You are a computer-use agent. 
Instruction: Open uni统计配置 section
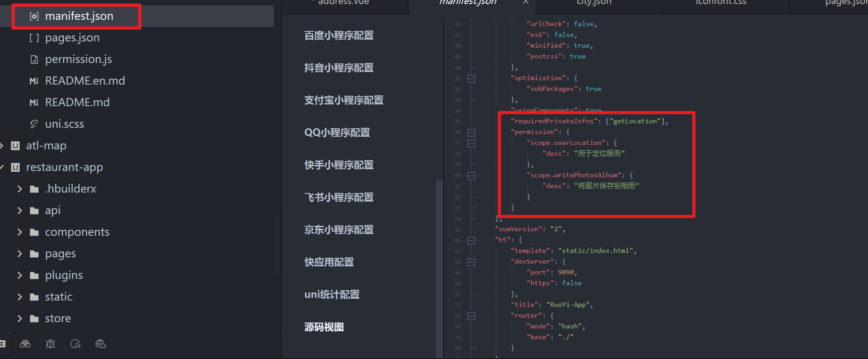click(x=332, y=295)
